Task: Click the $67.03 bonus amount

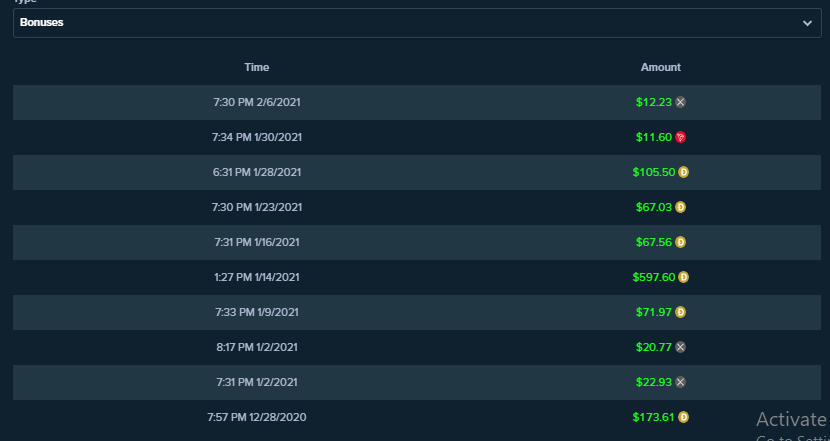Action: [654, 207]
